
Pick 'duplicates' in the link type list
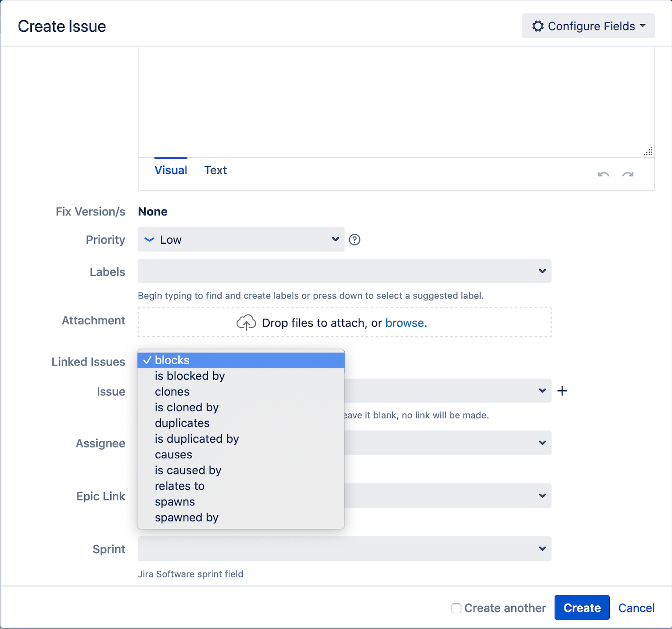pos(182,423)
